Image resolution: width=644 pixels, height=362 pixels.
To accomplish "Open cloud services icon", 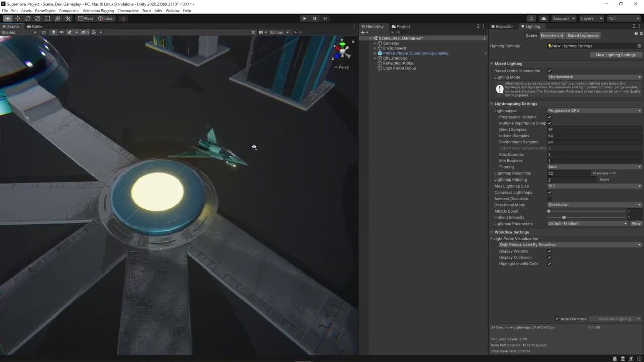I will point(544,18).
